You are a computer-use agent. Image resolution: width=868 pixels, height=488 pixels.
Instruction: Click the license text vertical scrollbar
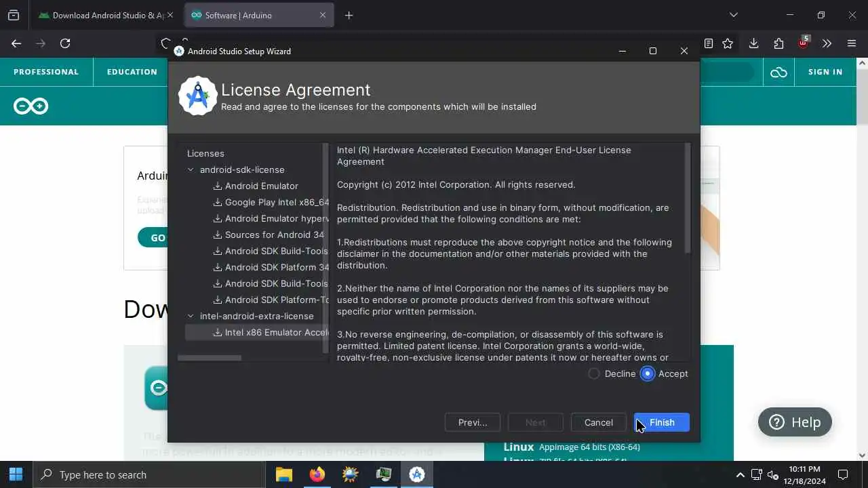688,198
